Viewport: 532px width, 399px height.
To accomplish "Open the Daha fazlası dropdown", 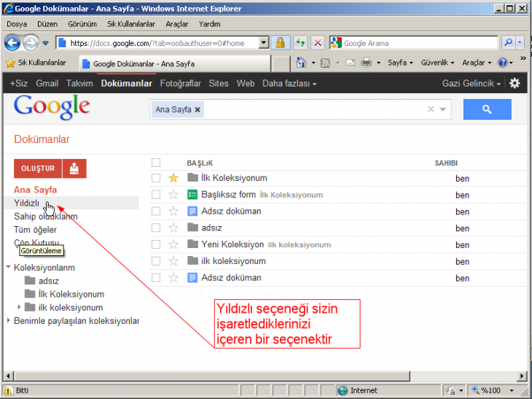I will (289, 83).
